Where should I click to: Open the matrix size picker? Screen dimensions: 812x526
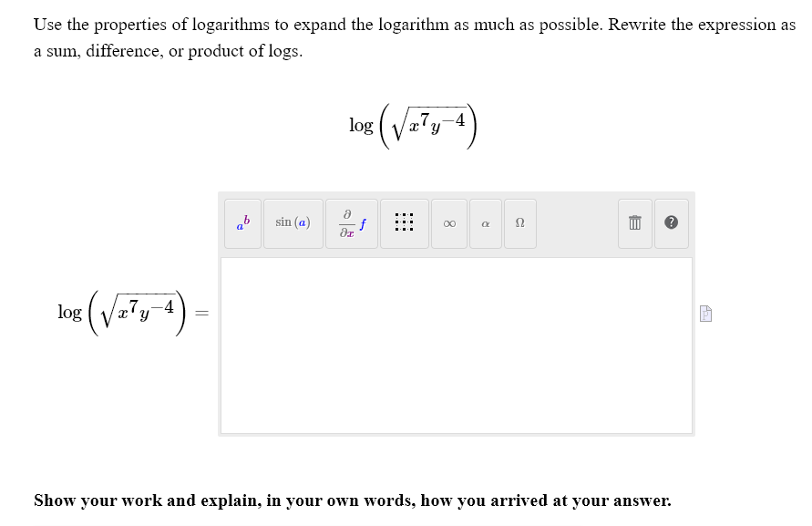[404, 222]
